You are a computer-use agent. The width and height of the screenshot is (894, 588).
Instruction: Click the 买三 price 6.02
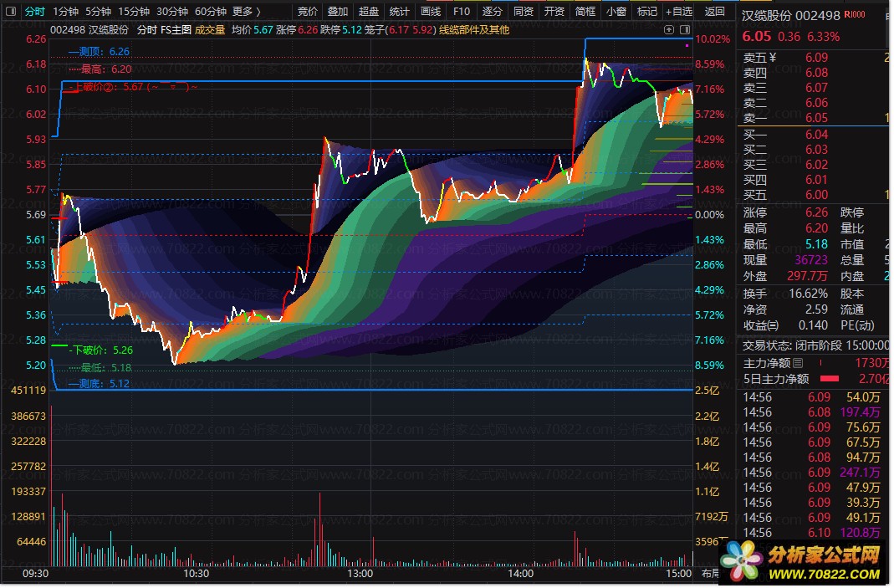point(816,165)
